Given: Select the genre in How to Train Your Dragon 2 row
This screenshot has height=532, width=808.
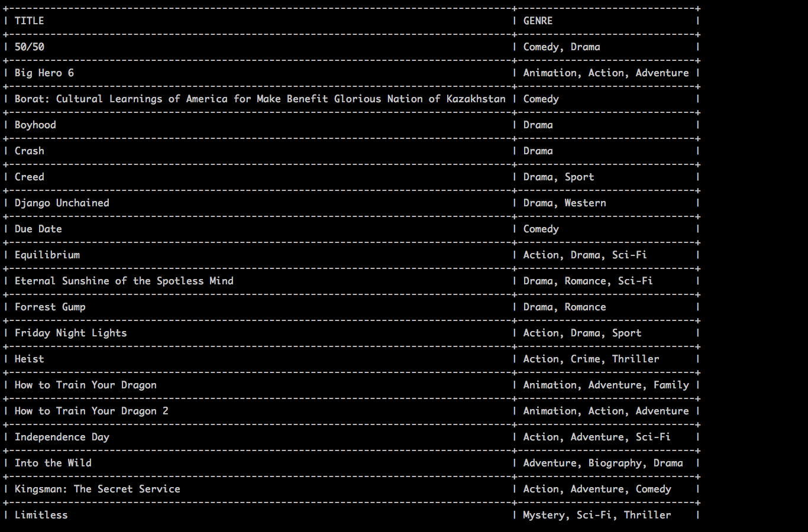Looking at the screenshot, I should tap(606, 411).
